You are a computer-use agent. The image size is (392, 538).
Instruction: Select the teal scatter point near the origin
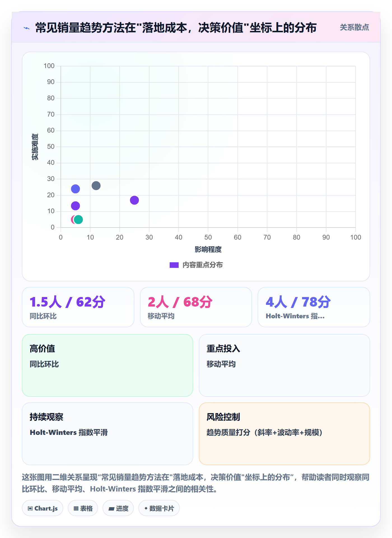[x=78, y=219]
